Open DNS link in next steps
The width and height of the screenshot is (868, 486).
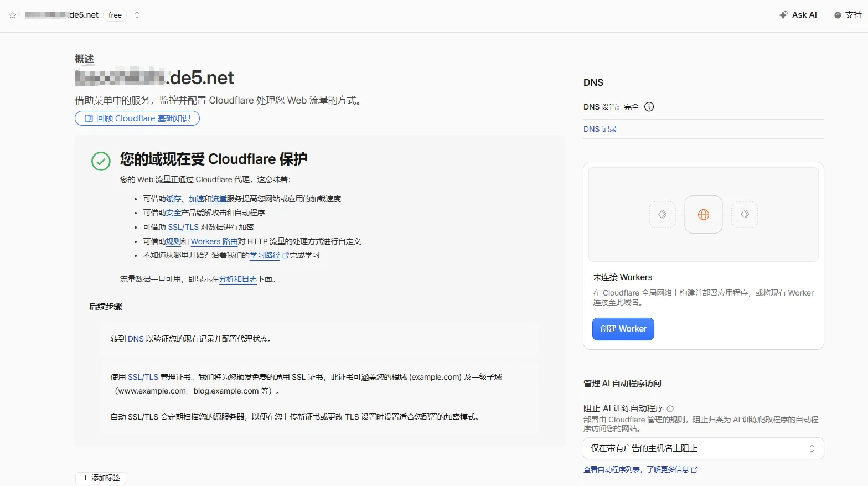(136, 339)
